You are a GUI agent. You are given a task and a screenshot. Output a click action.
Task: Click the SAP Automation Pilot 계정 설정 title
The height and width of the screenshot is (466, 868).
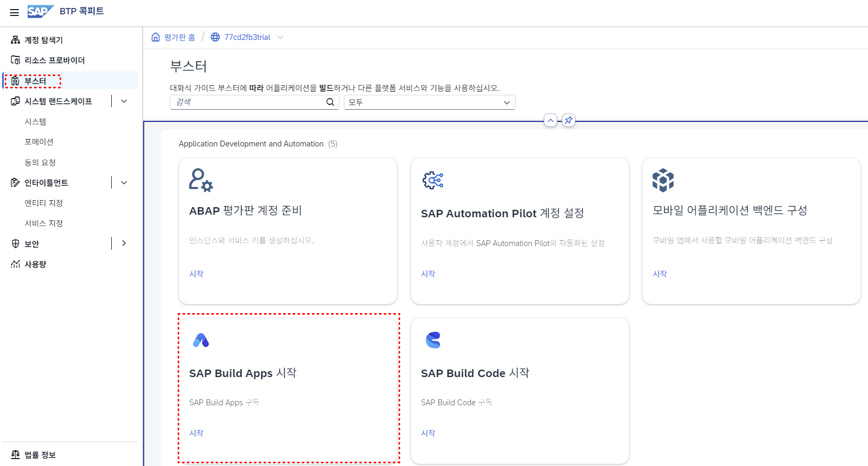coord(502,214)
